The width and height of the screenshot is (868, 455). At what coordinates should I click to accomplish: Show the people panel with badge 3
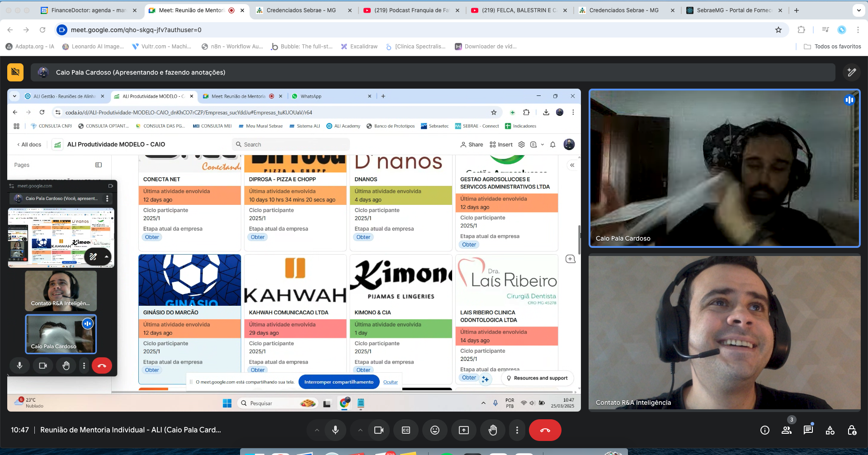[x=787, y=430]
